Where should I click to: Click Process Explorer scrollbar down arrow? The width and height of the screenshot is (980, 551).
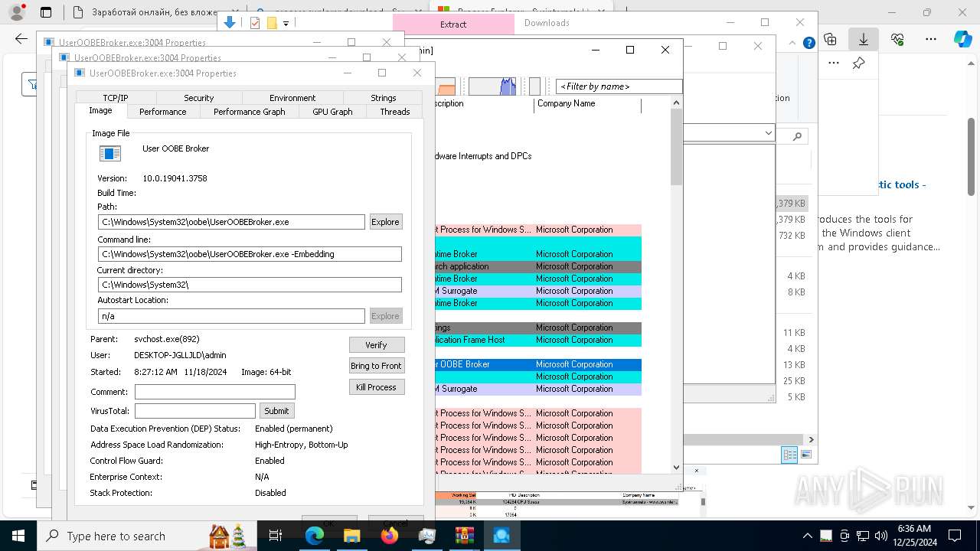coord(676,467)
